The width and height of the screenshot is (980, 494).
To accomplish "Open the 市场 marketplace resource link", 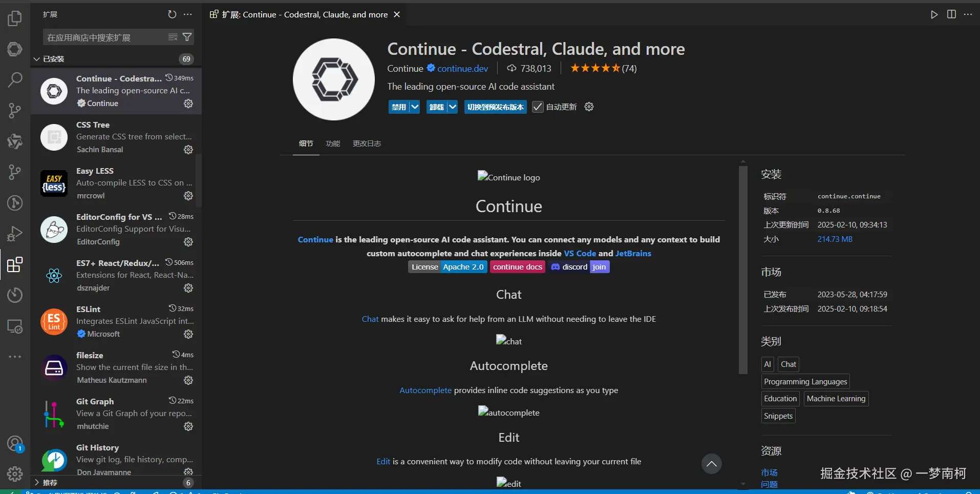I will click(x=769, y=472).
